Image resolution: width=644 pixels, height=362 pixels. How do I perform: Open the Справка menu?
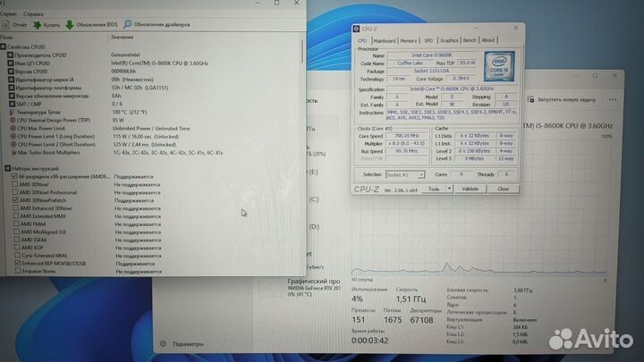tap(33, 14)
